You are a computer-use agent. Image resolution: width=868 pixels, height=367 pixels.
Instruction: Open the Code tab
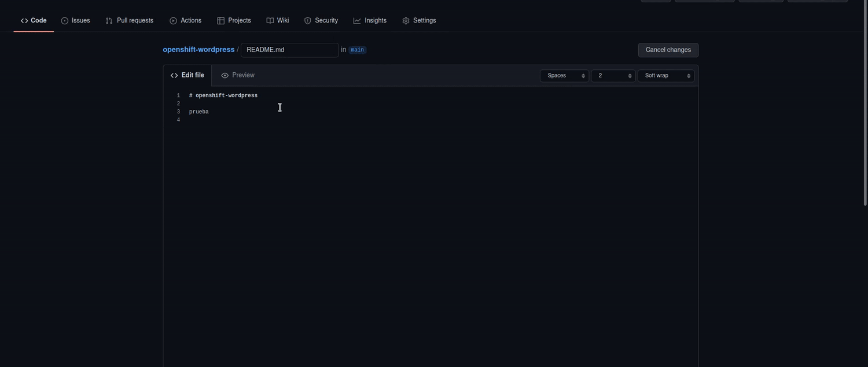pyautogui.click(x=34, y=21)
